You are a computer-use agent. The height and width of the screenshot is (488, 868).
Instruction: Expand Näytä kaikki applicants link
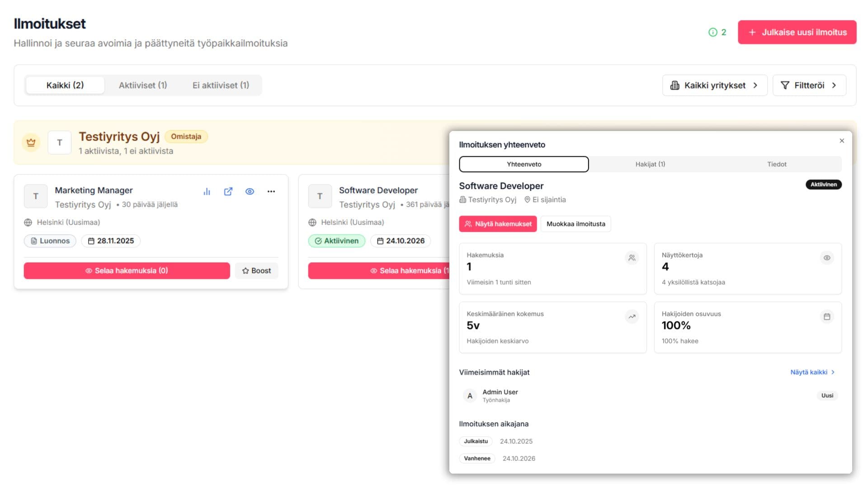pos(812,372)
